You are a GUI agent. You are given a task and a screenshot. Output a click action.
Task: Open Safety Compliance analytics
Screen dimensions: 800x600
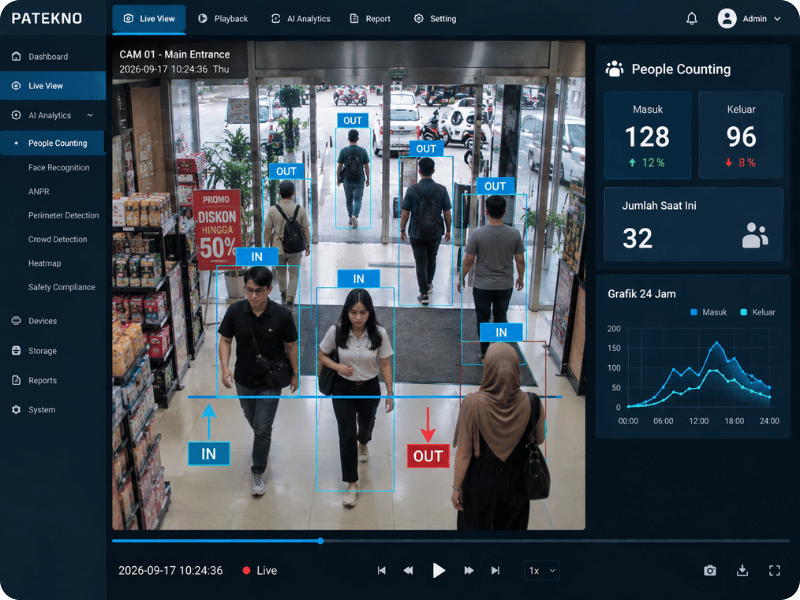62,287
